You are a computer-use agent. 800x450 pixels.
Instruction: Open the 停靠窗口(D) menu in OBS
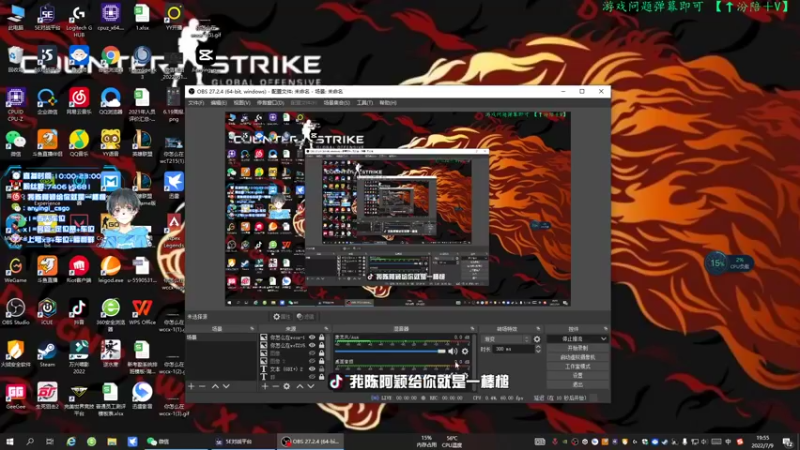(x=270, y=103)
